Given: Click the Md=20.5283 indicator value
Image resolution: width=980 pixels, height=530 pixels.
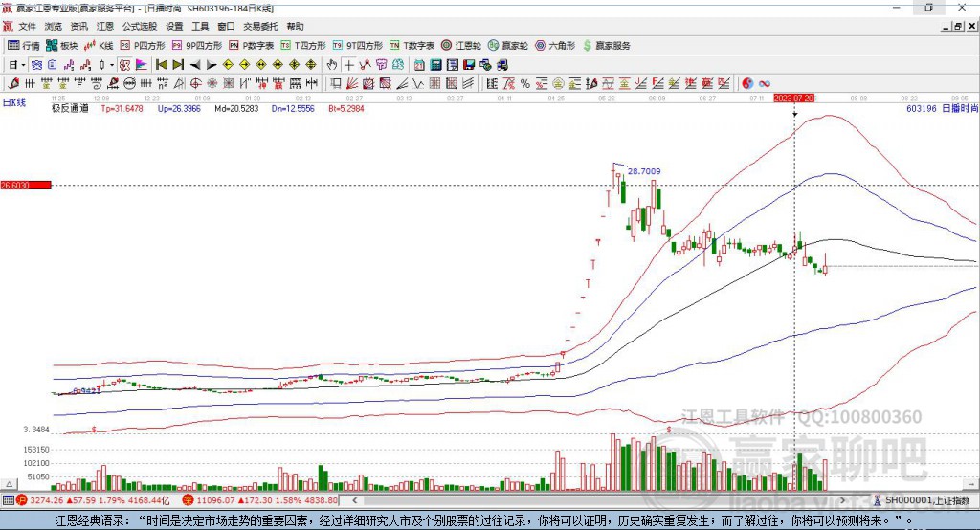Looking at the screenshot, I should click(236, 108).
